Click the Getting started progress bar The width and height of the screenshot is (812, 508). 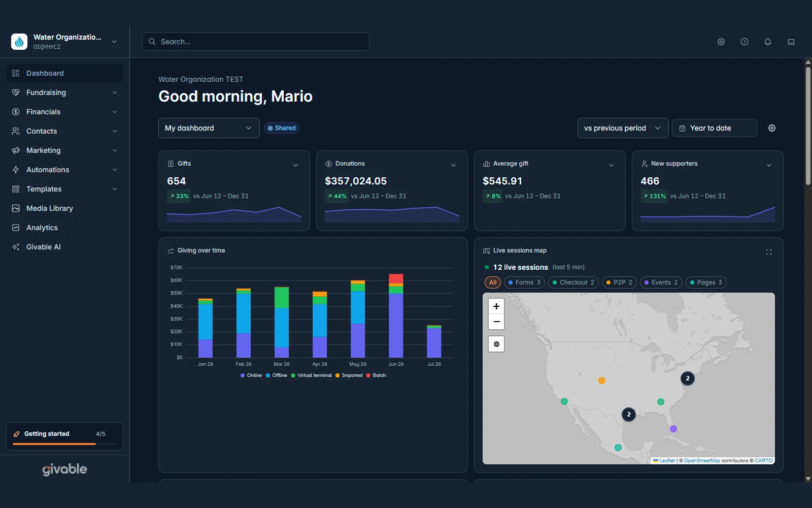tap(64, 444)
